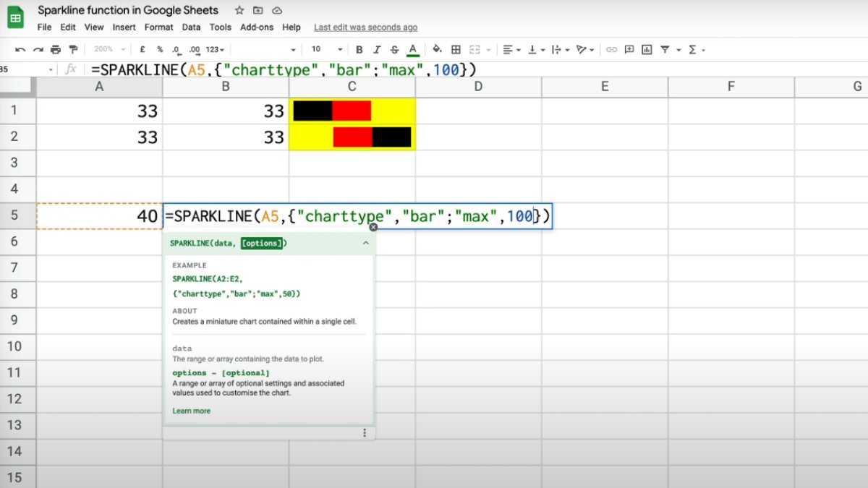Decrease decimal places

(176, 50)
